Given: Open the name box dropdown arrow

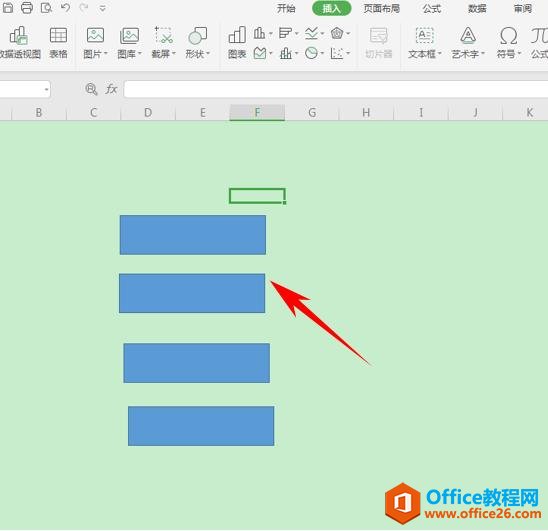Looking at the screenshot, I should tap(46, 89).
